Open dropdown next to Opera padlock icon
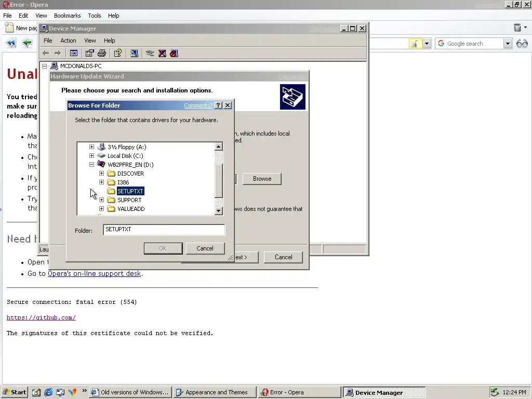 coord(427,44)
